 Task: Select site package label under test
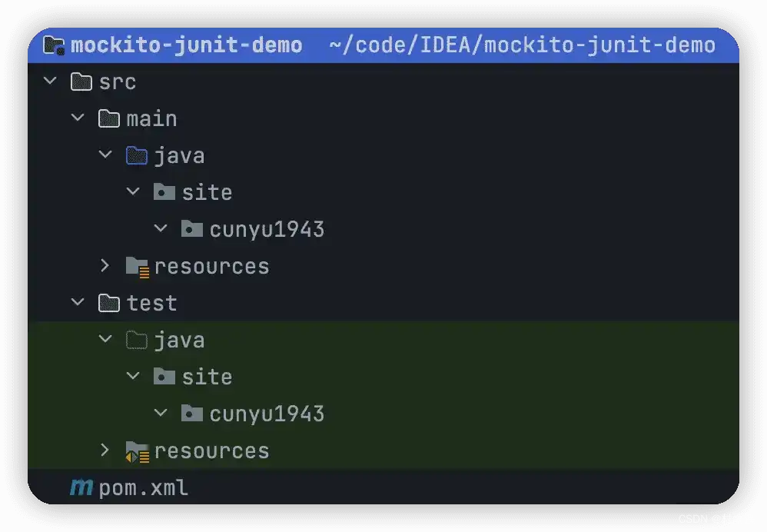(x=207, y=377)
